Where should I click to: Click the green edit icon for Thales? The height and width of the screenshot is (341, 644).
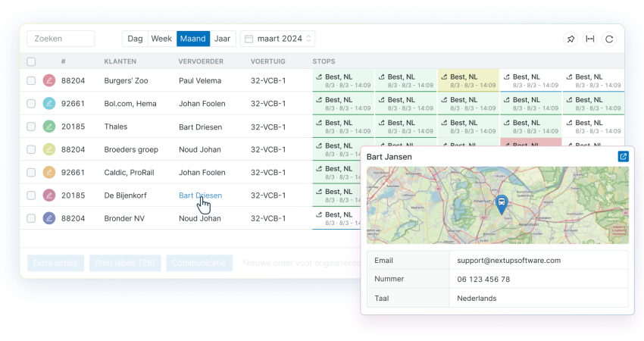coord(49,127)
